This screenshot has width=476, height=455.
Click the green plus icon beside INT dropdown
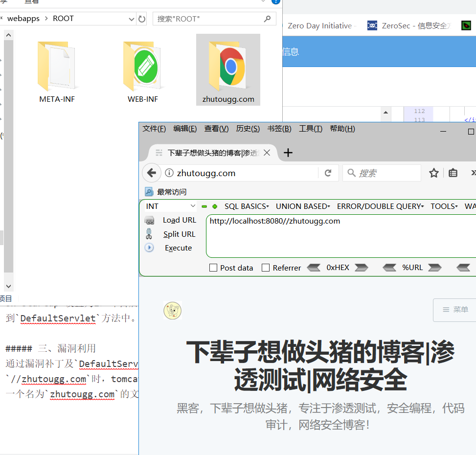tap(214, 206)
